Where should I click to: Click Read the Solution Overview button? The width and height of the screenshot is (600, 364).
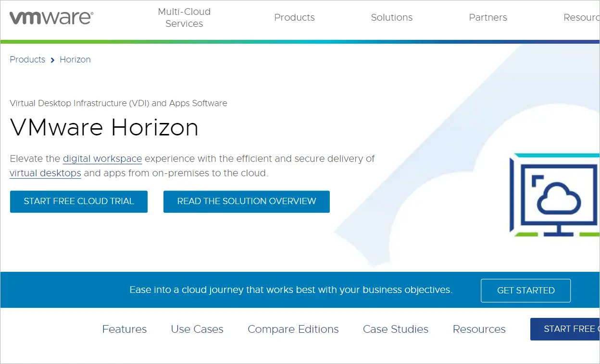point(247,202)
